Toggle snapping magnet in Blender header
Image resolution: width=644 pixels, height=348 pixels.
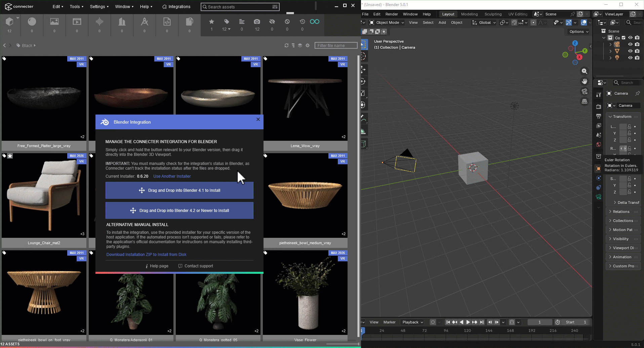[514, 23]
